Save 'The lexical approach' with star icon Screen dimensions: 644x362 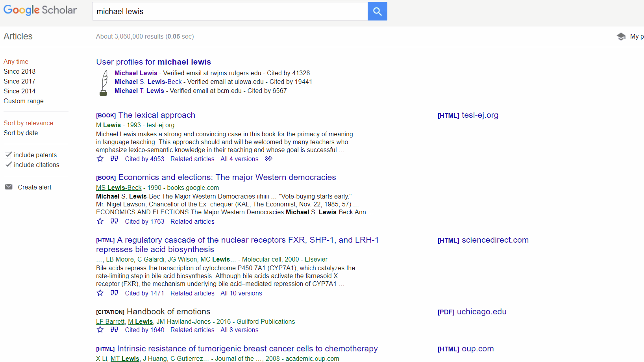click(100, 159)
